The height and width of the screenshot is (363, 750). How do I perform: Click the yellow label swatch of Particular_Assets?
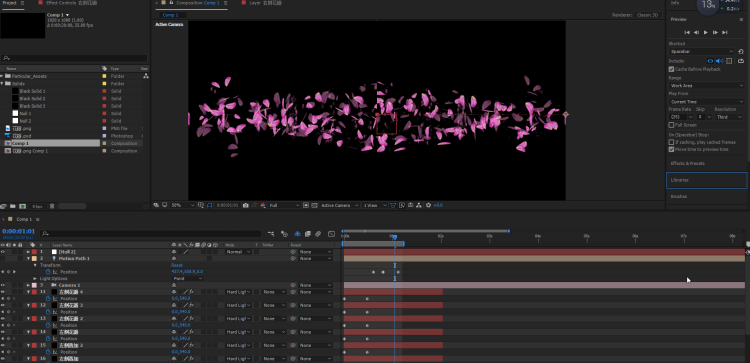(x=104, y=76)
